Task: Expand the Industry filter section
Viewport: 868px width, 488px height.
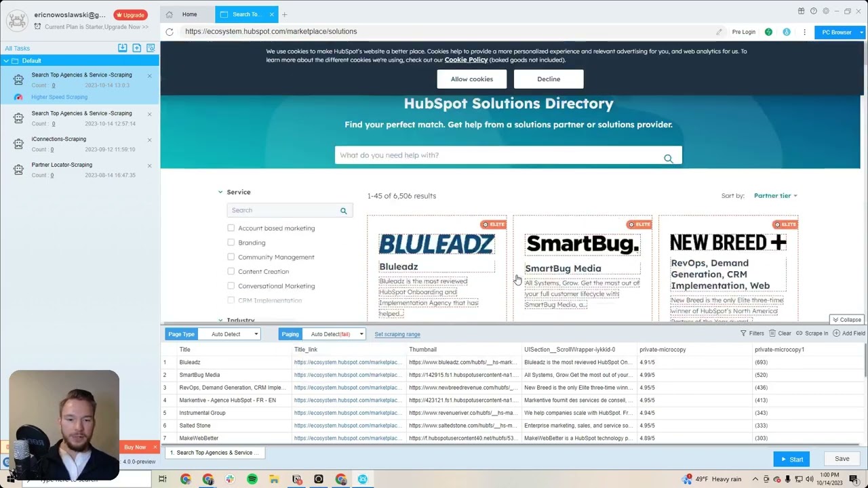Action: click(x=220, y=320)
